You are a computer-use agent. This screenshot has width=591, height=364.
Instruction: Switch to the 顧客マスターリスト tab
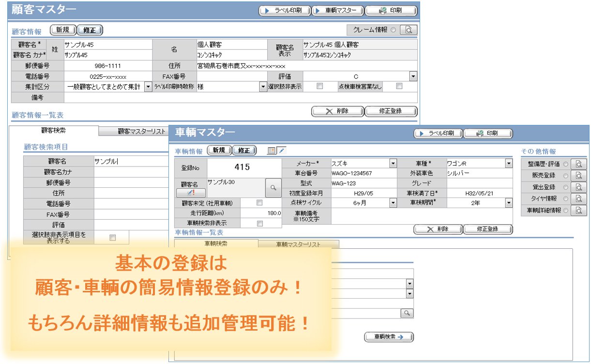click(140, 131)
